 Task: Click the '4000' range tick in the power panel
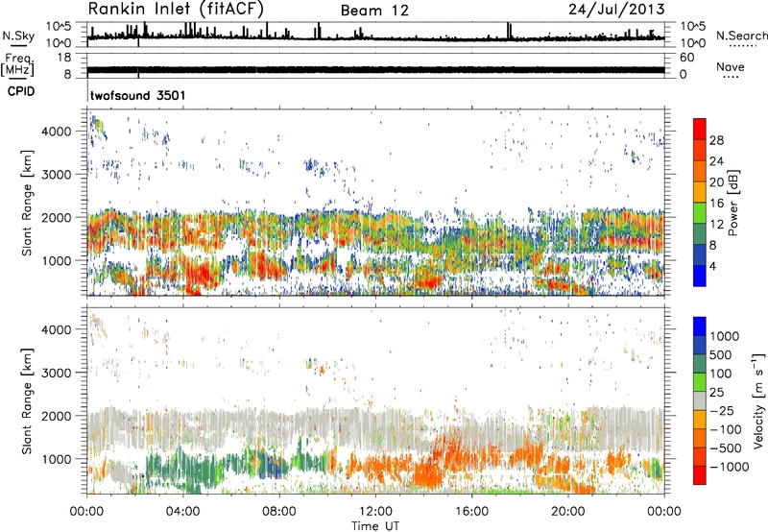pyautogui.click(x=56, y=132)
